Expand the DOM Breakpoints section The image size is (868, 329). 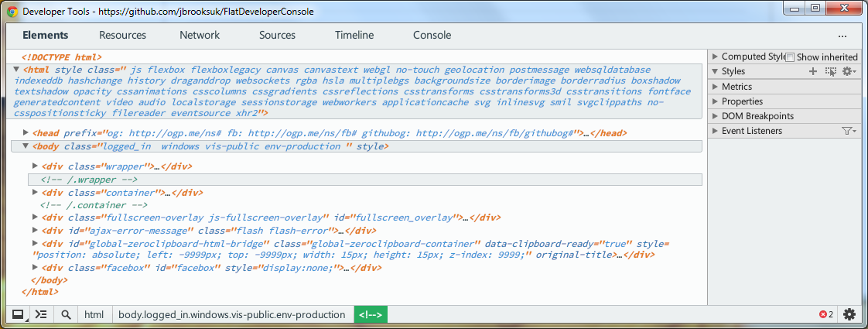pos(716,116)
